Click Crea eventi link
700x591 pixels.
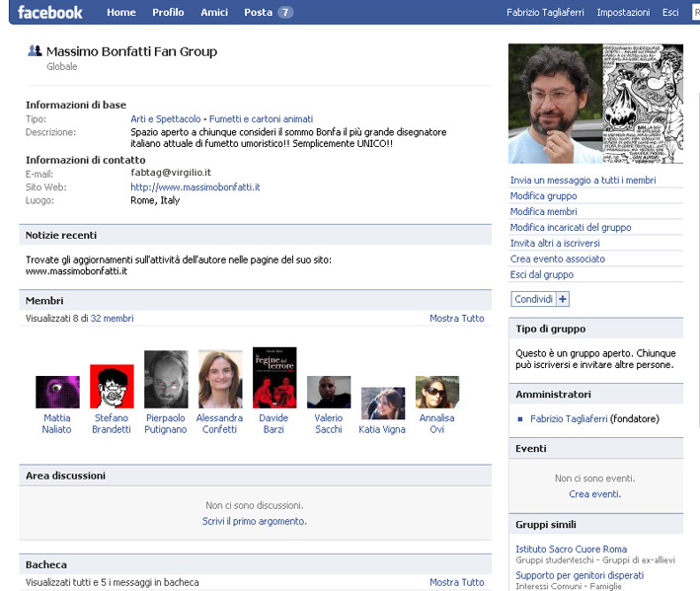point(594,494)
